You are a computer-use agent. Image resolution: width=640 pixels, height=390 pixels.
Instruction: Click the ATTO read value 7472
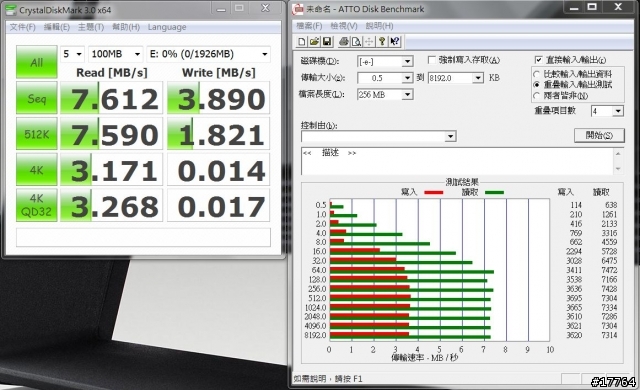pyautogui.click(x=609, y=270)
